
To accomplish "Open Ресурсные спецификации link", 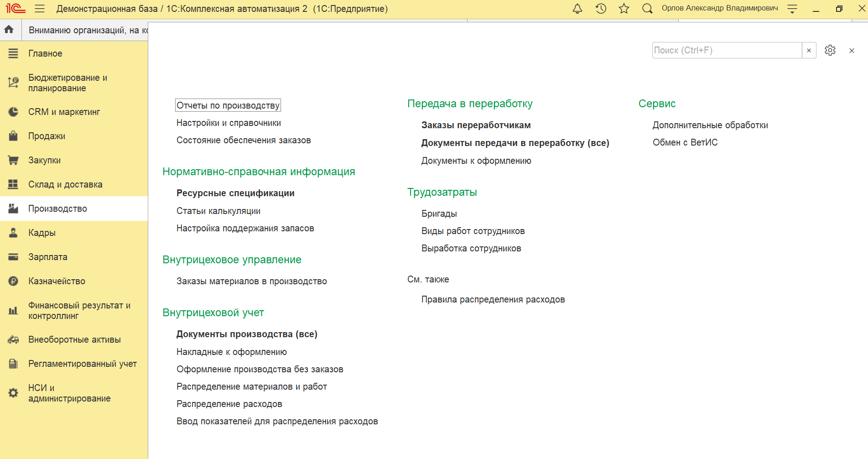I will [235, 193].
